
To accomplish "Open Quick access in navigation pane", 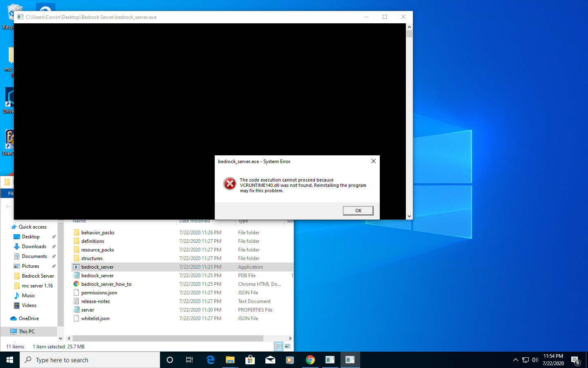I will click(x=33, y=227).
